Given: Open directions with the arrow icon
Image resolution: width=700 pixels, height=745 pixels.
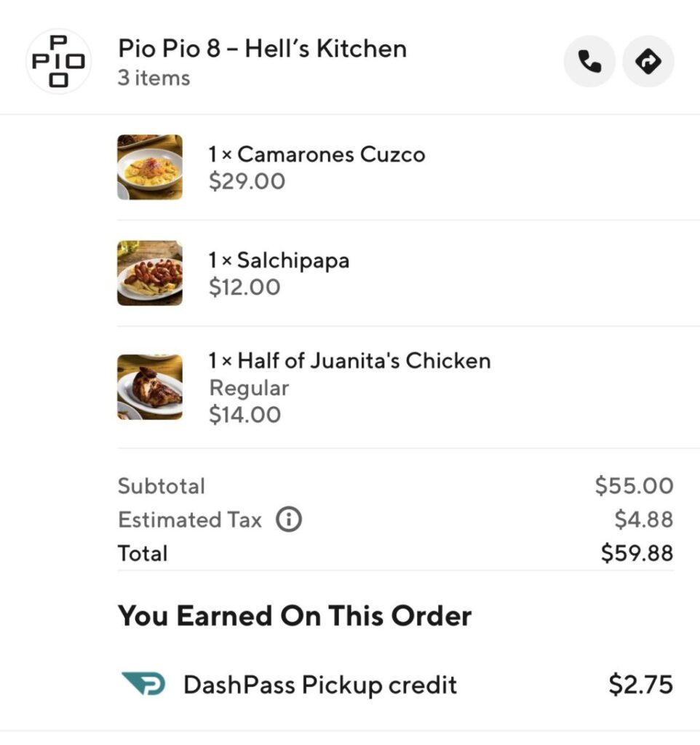Looking at the screenshot, I should pos(648,62).
